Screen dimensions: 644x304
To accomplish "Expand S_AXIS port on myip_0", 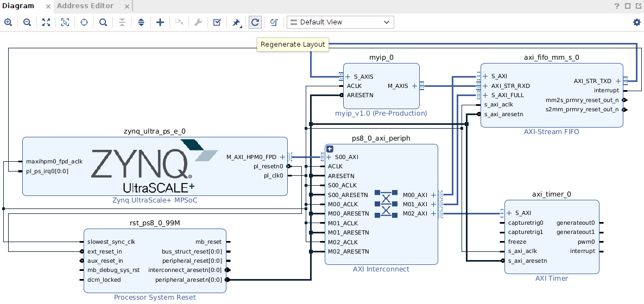I will [348, 77].
